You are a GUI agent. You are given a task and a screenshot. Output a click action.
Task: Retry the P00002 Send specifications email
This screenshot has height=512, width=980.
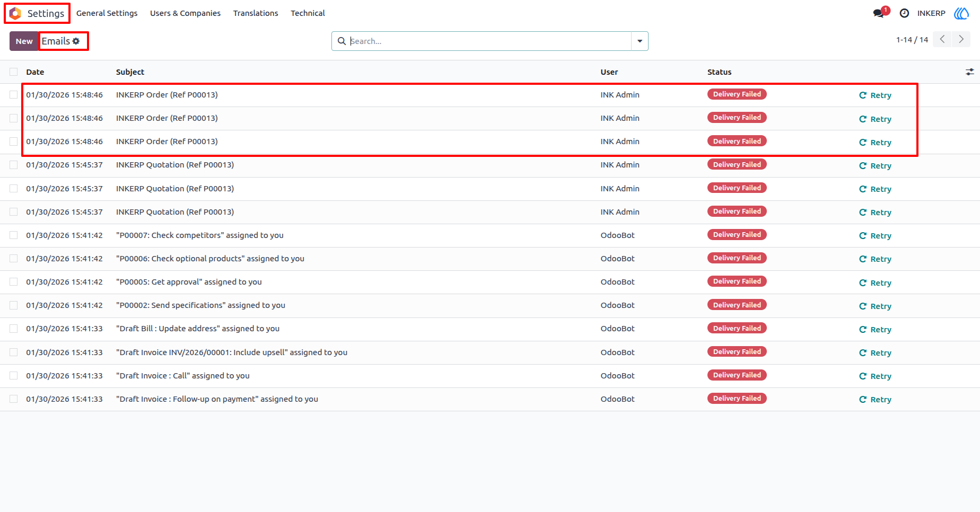875,306
